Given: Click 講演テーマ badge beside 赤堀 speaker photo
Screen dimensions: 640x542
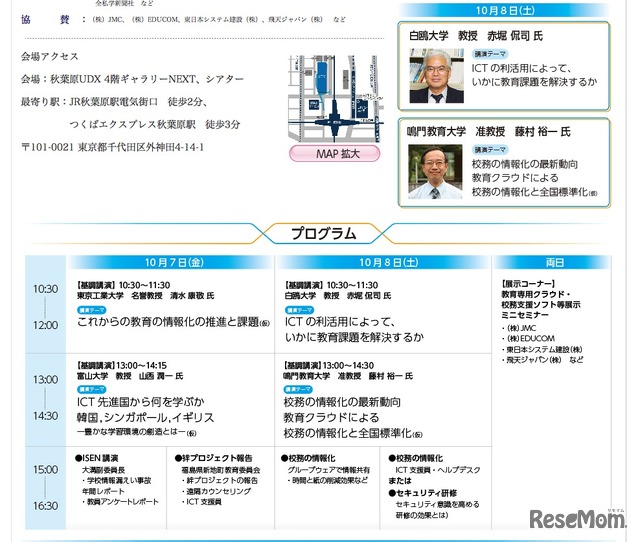Looking at the screenshot, I should 489,53.
